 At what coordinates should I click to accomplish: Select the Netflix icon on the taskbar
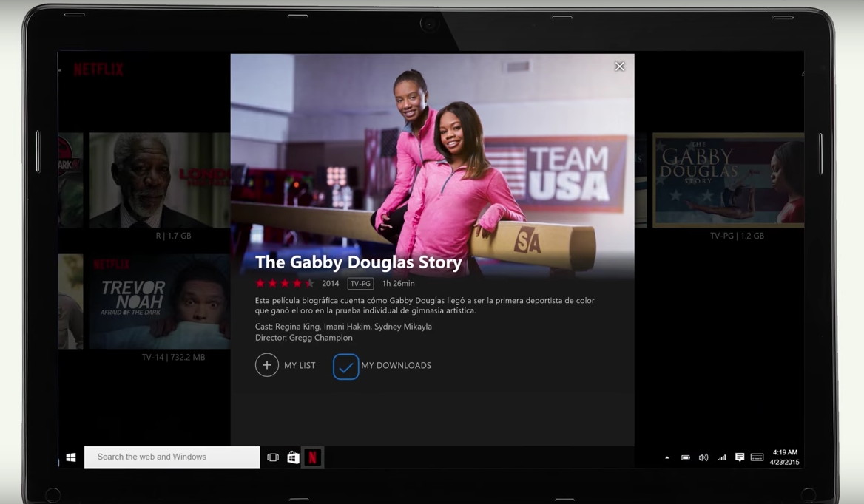pos(313,457)
